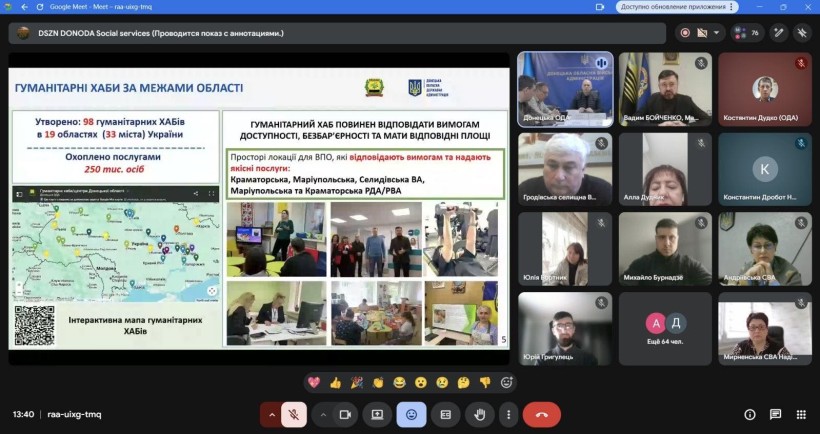Select Михайло Бурнадзе's video tile
Screen dimensions: 820x434
(x=665, y=249)
